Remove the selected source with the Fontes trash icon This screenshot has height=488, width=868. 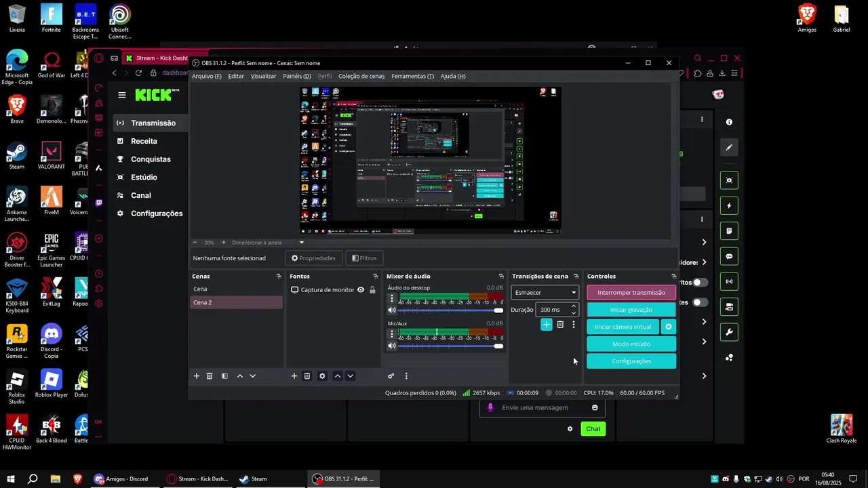pos(307,376)
